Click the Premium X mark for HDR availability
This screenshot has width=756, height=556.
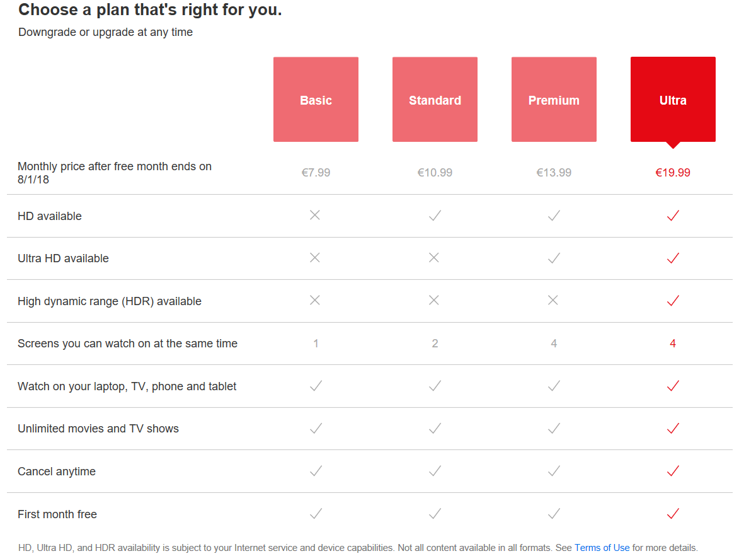(x=553, y=300)
